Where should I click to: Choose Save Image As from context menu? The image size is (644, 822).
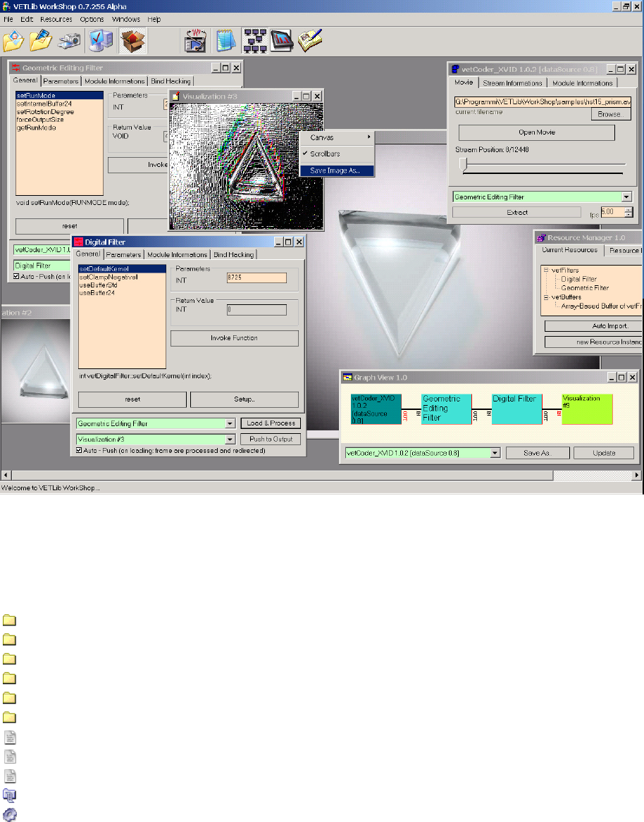point(338,170)
